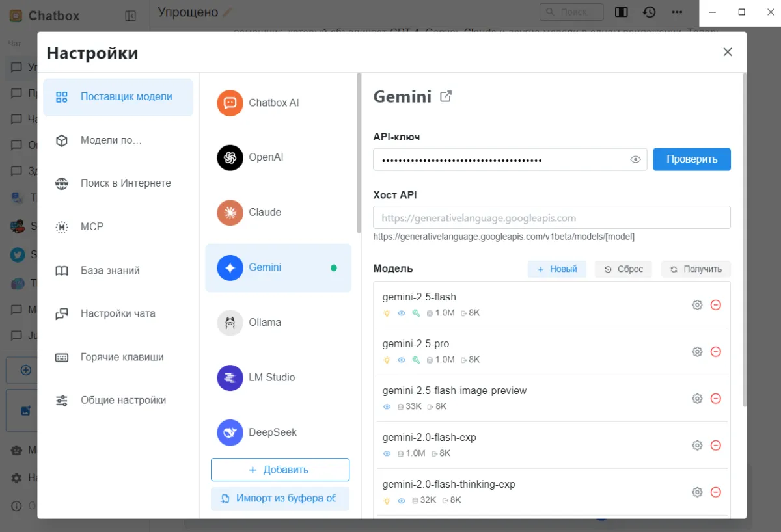This screenshot has height=532, width=781.
Task: Click the Add provider button
Action: click(280, 470)
